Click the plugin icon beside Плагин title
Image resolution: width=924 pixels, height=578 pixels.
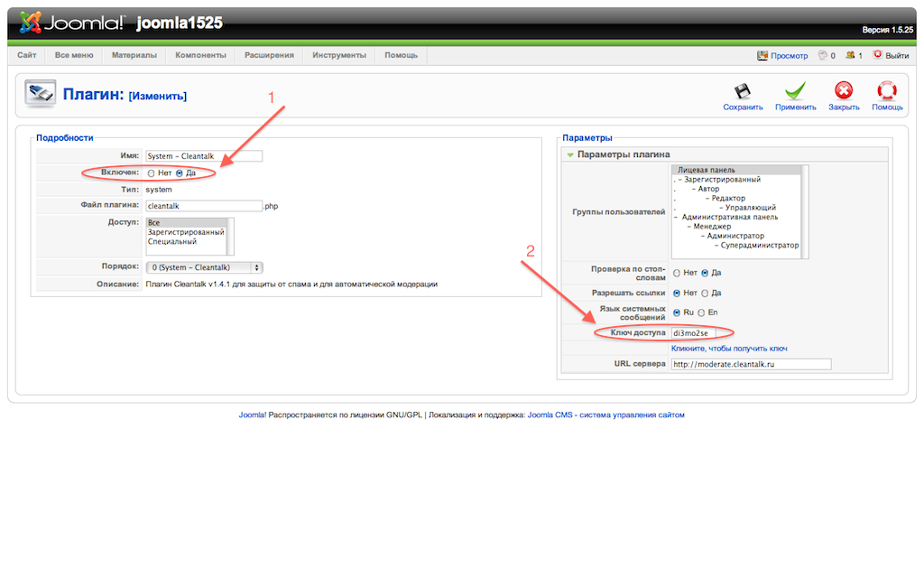coord(40,95)
